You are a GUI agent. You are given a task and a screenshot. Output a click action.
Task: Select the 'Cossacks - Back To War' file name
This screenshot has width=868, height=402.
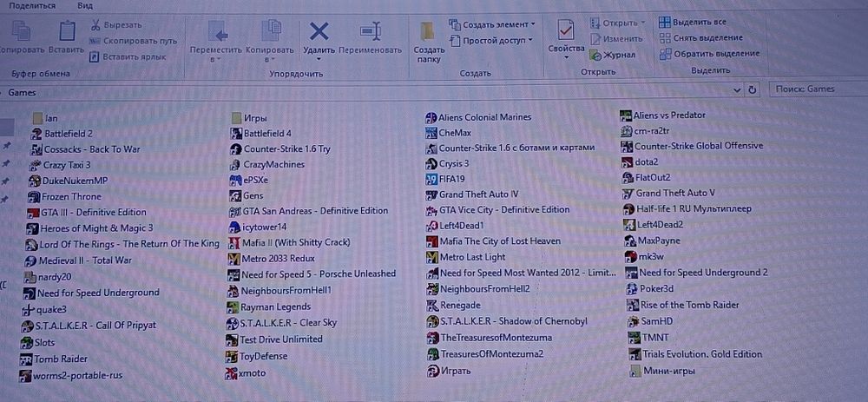tap(92, 149)
